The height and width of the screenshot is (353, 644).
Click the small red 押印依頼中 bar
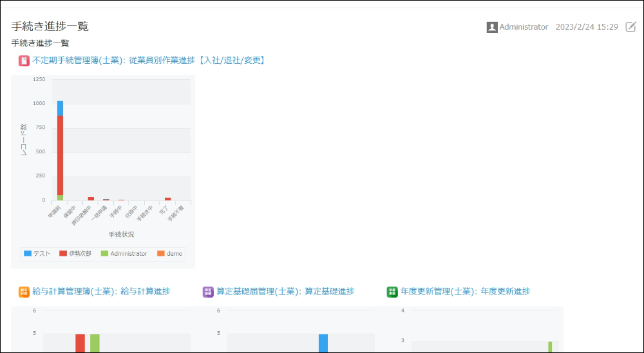click(91, 199)
